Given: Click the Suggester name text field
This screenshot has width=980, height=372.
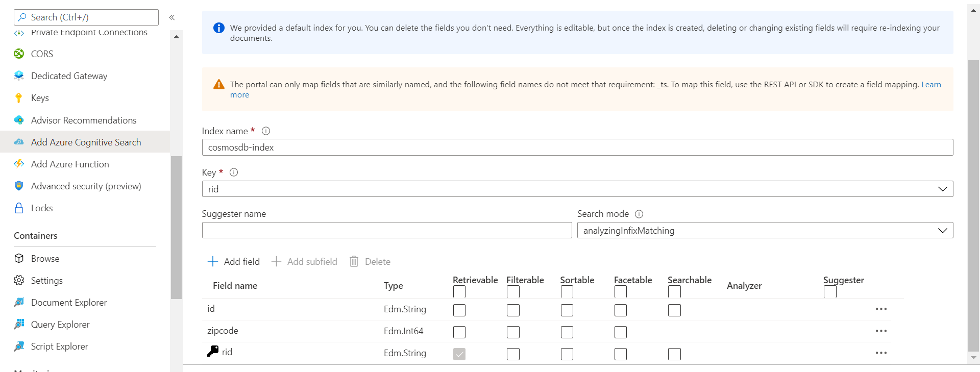Looking at the screenshot, I should 387,230.
